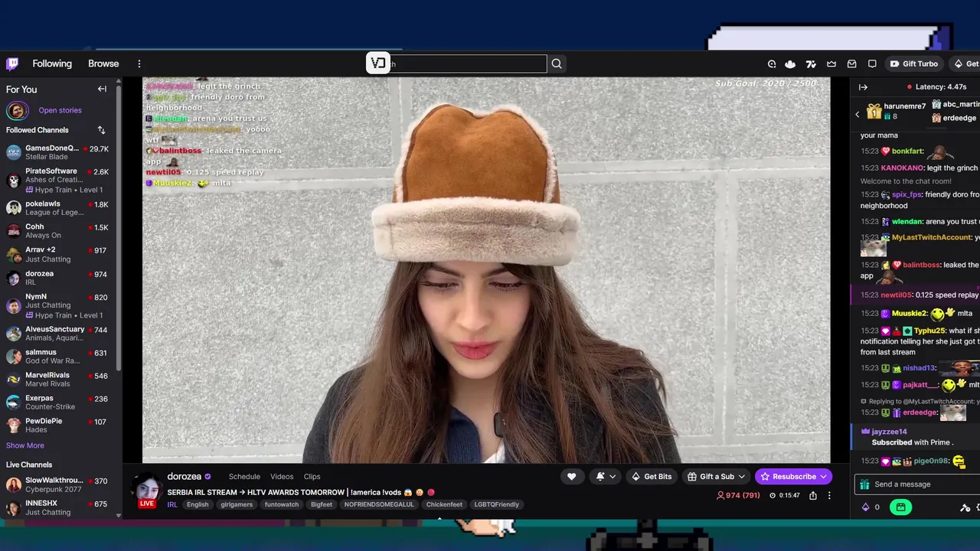Open the Schedule tab
The image size is (980, 551).
click(244, 477)
